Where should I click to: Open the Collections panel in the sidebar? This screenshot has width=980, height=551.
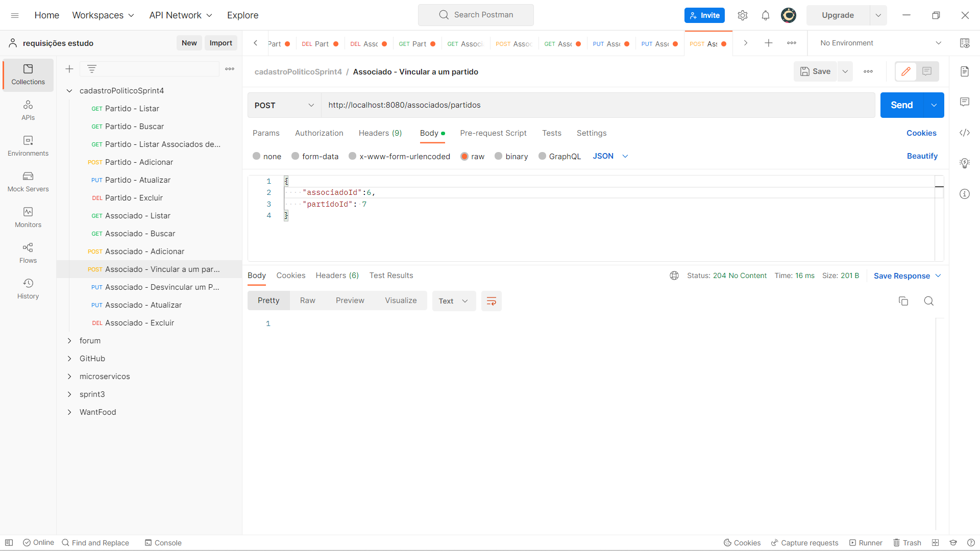pos(28,74)
